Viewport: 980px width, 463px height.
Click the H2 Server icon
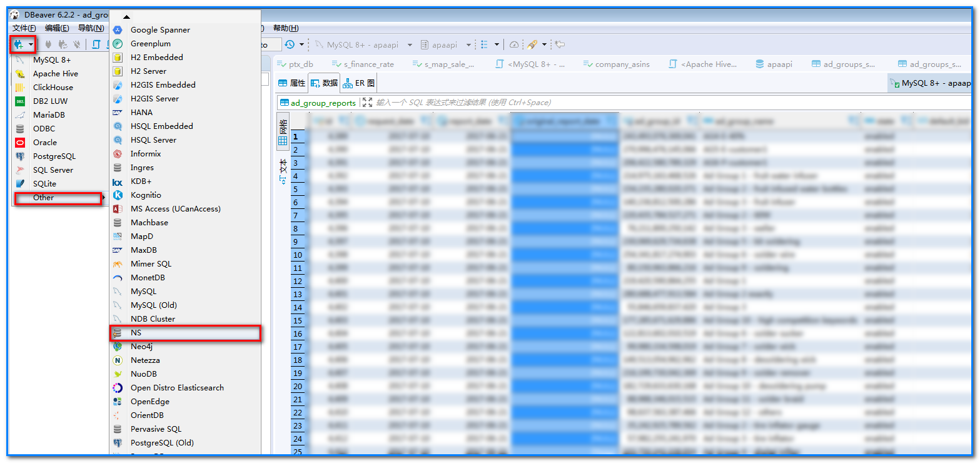coord(118,71)
